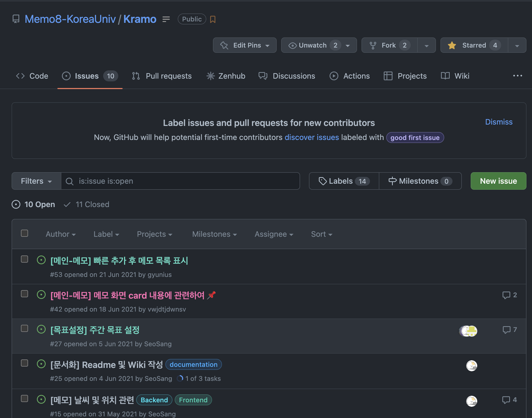The image size is (532, 418).
Task: Open the Kramo repository link
Action: tap(140, 19)
